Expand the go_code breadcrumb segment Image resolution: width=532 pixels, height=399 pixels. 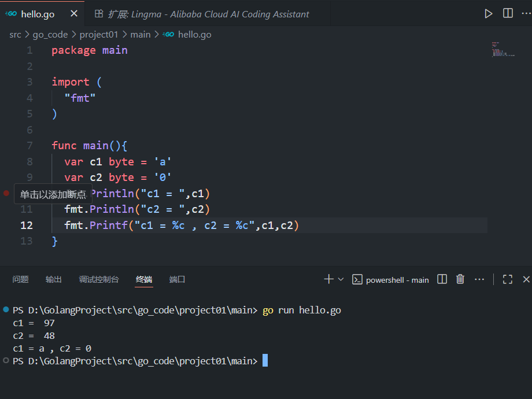pos(50,35)
